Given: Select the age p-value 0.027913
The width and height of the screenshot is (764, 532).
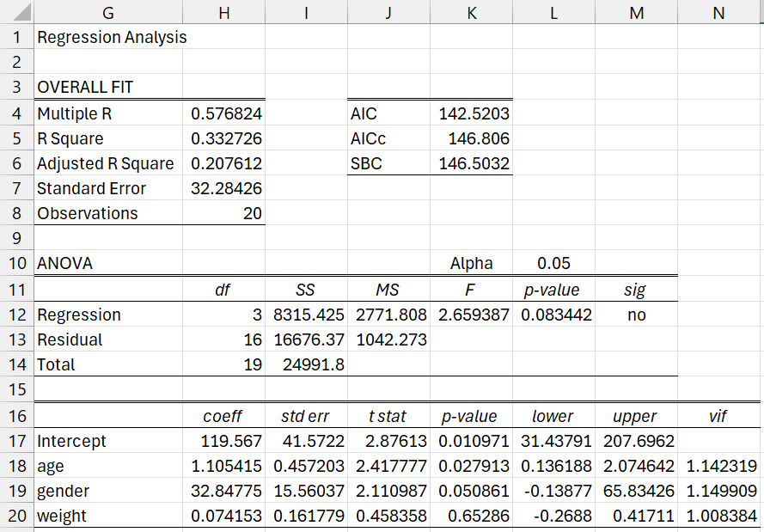Looking at the screenshot, I should pos(473,466).
